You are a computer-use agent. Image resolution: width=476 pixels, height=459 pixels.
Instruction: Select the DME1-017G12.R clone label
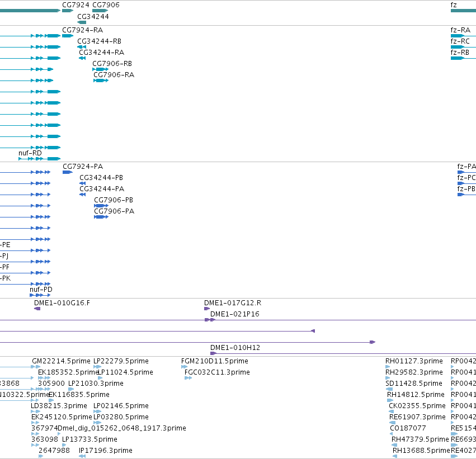pyautogui.click(x=233, y=303)
